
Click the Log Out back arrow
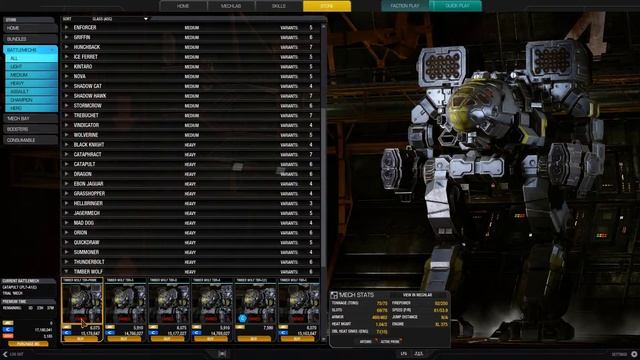tap(5, 354)
